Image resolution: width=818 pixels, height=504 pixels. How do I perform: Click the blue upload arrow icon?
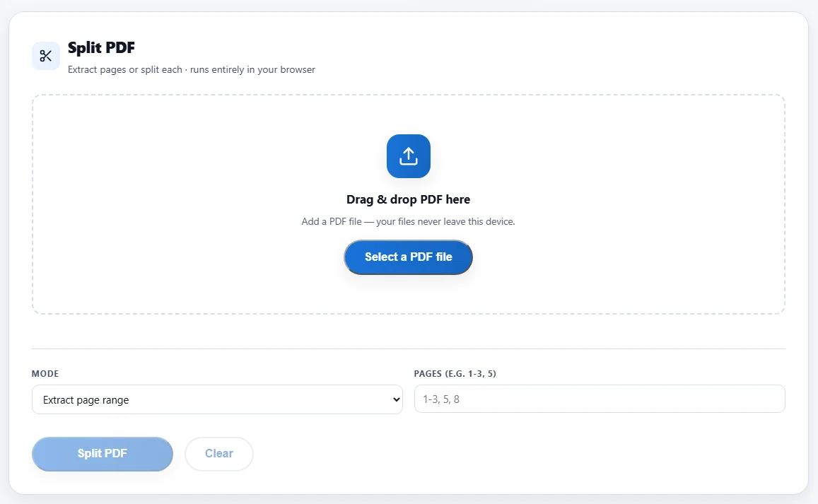409,156
